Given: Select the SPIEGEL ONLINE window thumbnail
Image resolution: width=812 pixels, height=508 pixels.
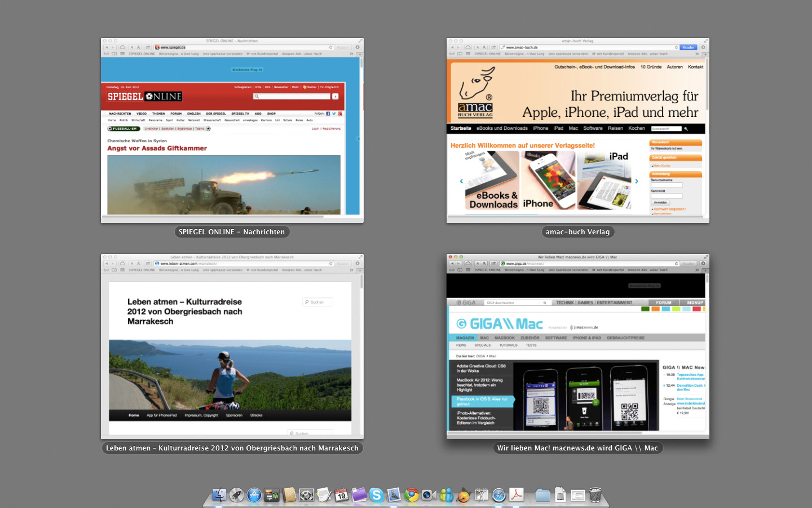Looking at the screenshot, I should pyautogui.click(x=232, y=130).
